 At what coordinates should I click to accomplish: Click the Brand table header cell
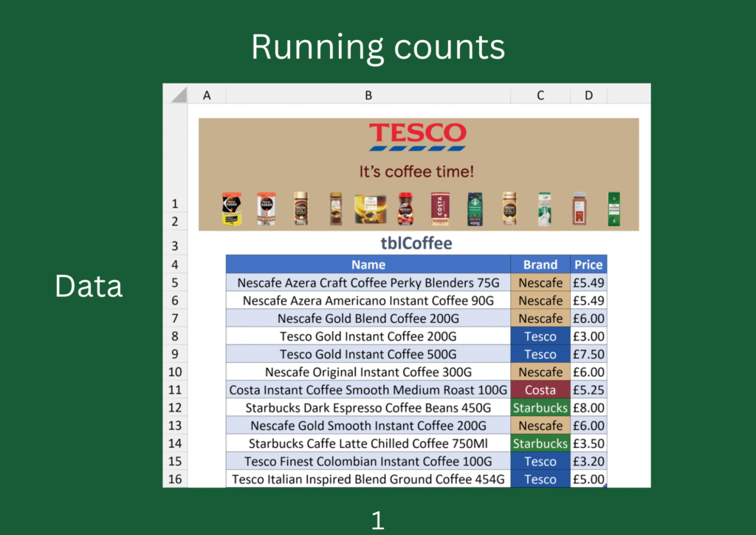[x=540, y=265]
